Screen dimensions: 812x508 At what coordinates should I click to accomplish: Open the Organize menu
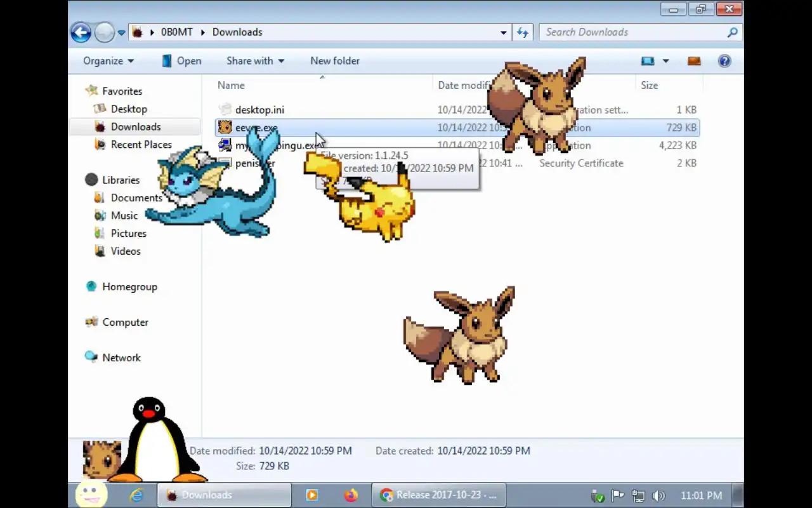108,61
